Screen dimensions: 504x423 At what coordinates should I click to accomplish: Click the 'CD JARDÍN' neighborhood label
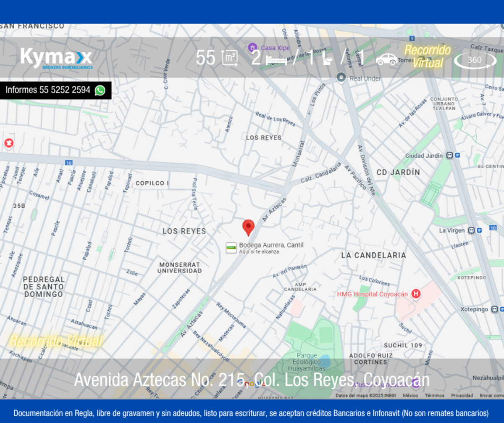click(398, 172)
